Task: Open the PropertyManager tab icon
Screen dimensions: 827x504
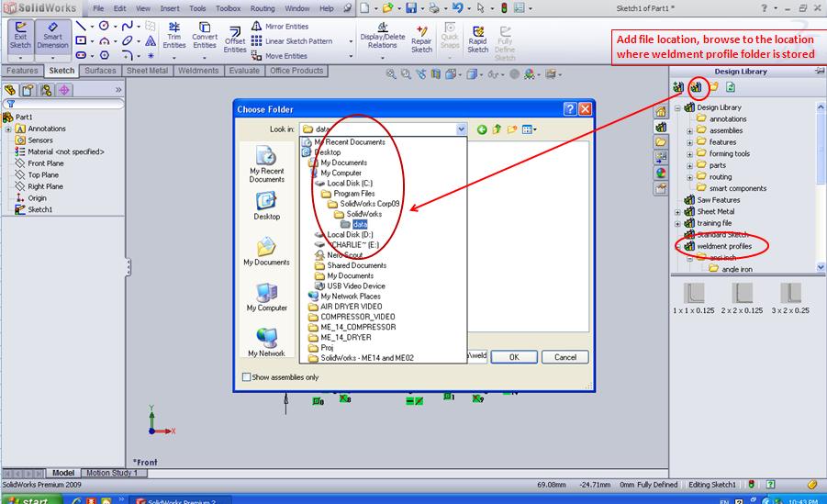Action: click(x=28, y=90)
